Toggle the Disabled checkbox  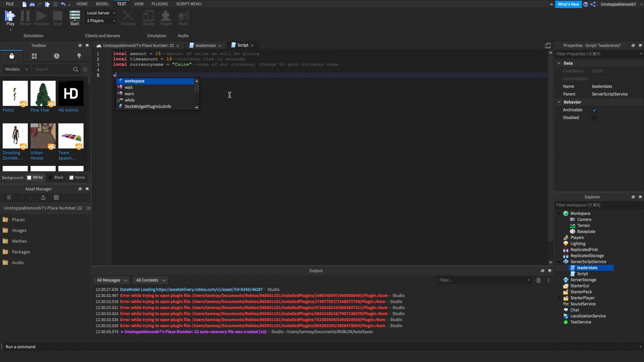click(594, 118)
